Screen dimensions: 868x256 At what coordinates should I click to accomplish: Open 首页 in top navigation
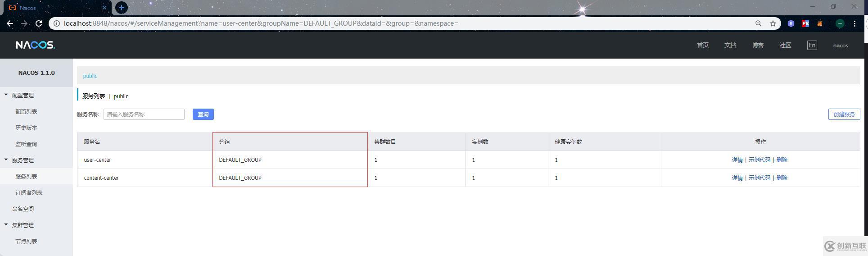(x=703, y=45)
